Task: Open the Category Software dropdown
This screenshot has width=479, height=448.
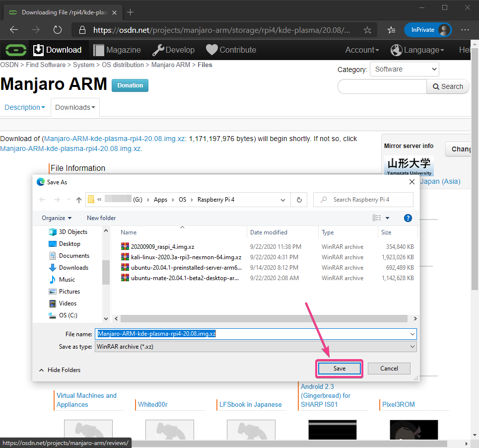Action: coord(405,69)
